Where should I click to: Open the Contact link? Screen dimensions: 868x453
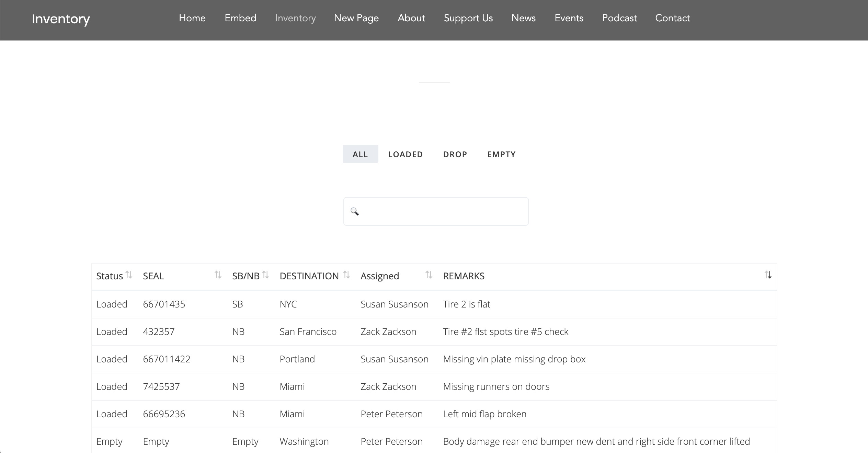[x=672, y=18]
